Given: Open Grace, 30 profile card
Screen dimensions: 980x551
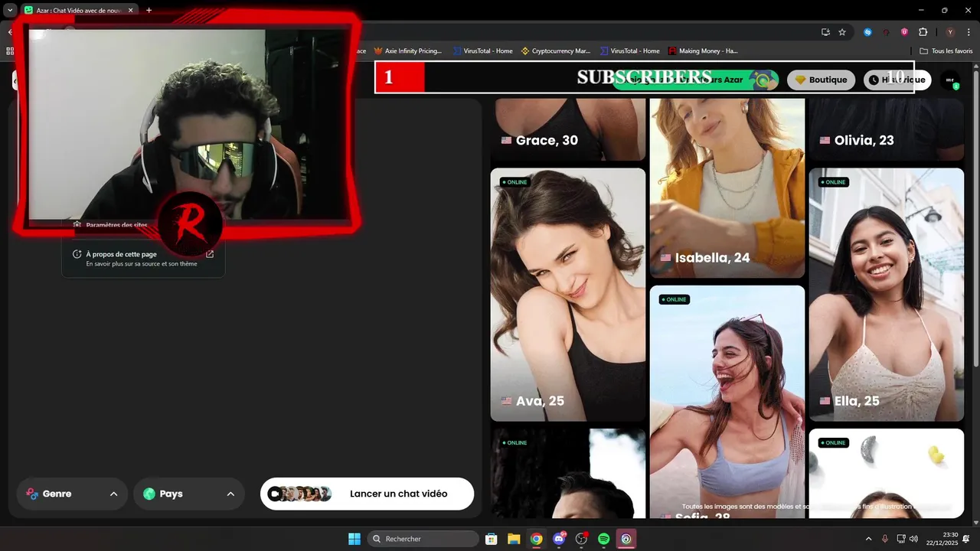Looking at the screenshot, I should 568,129.
